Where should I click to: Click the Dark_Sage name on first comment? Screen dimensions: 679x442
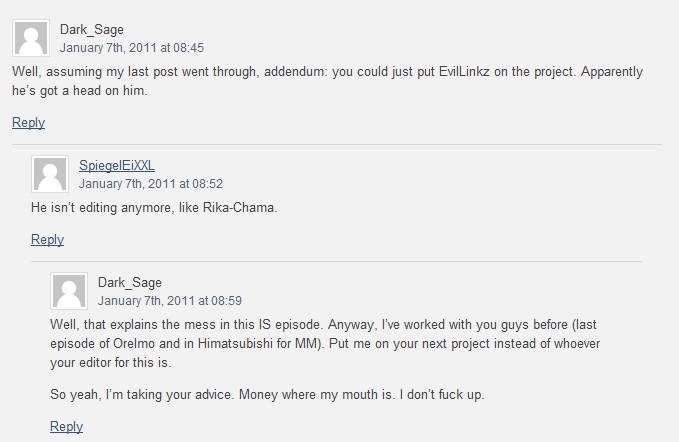(92, 29)
